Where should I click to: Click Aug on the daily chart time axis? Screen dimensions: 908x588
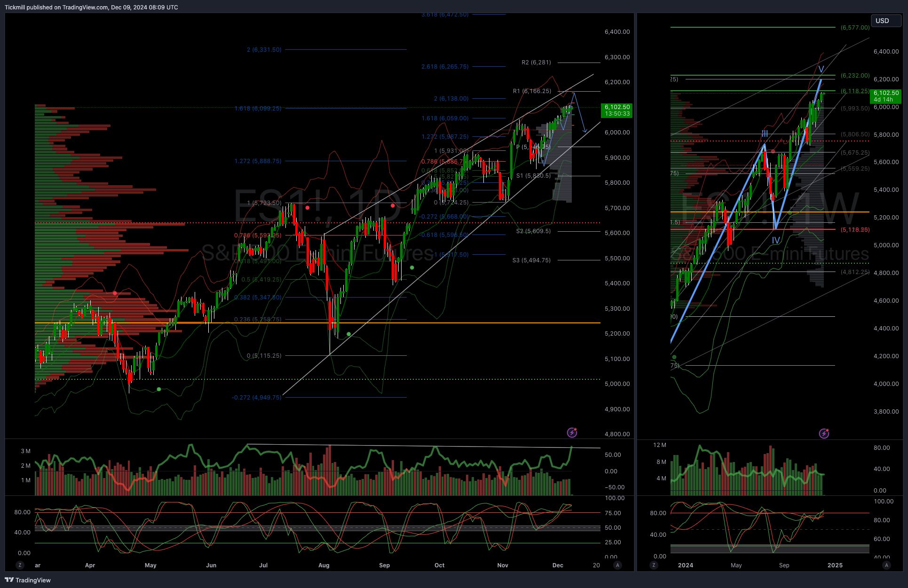(x=324, y=565)
